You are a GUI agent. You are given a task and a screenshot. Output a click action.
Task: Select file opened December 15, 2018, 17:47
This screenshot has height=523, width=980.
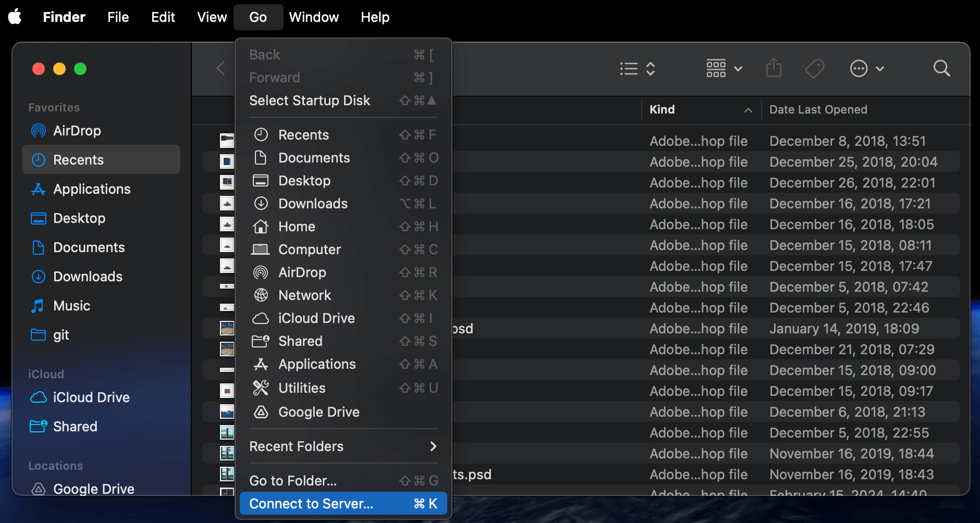click(581, 266)
